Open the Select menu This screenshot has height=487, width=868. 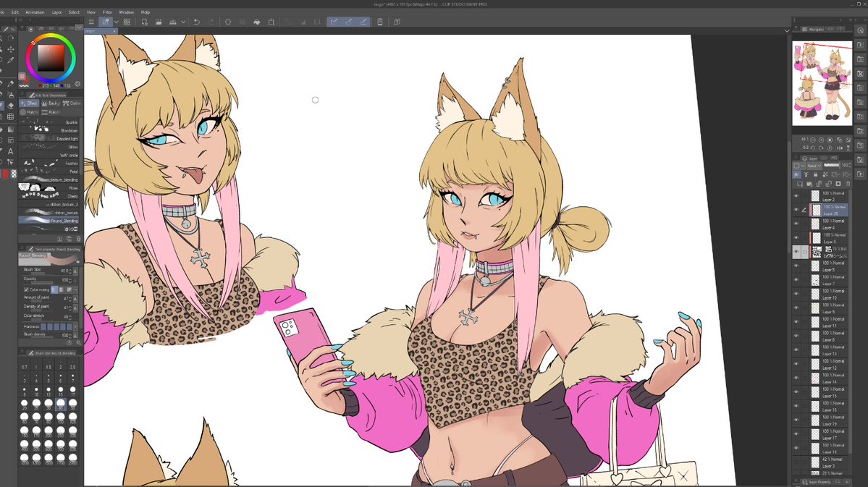(74, 12)
